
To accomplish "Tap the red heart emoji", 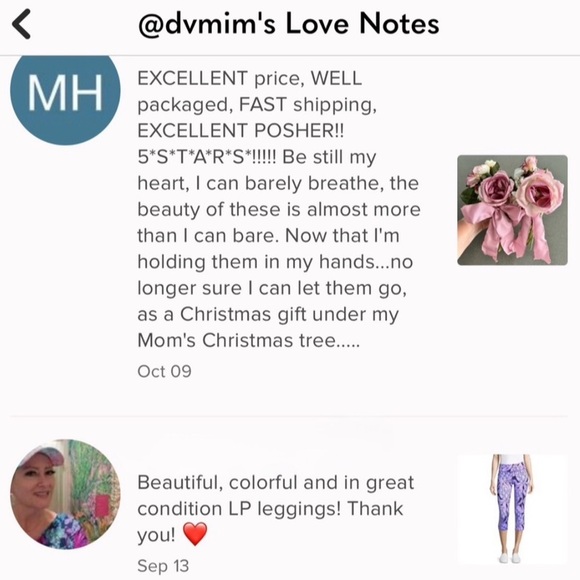I will click(195, 534).
